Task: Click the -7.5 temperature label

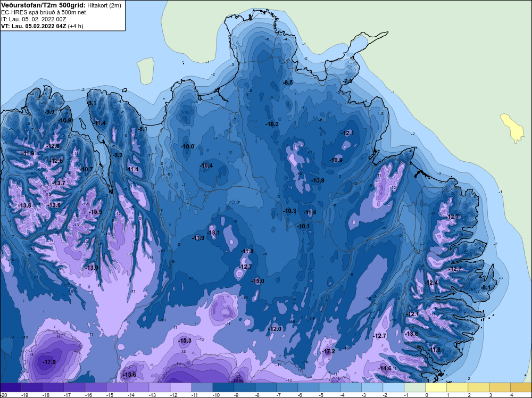Action: pyautogui.click(x=348, y=81)
